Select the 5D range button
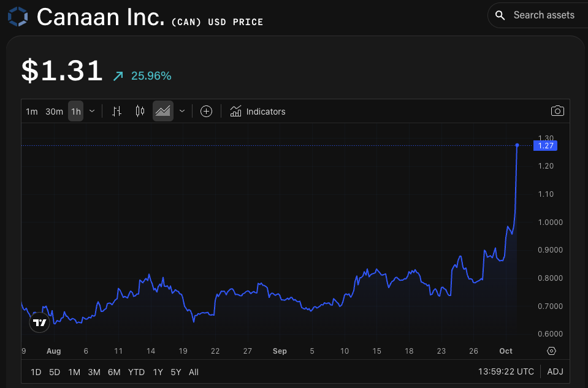The width and height of the screenshot is (588, 388). 54,371
